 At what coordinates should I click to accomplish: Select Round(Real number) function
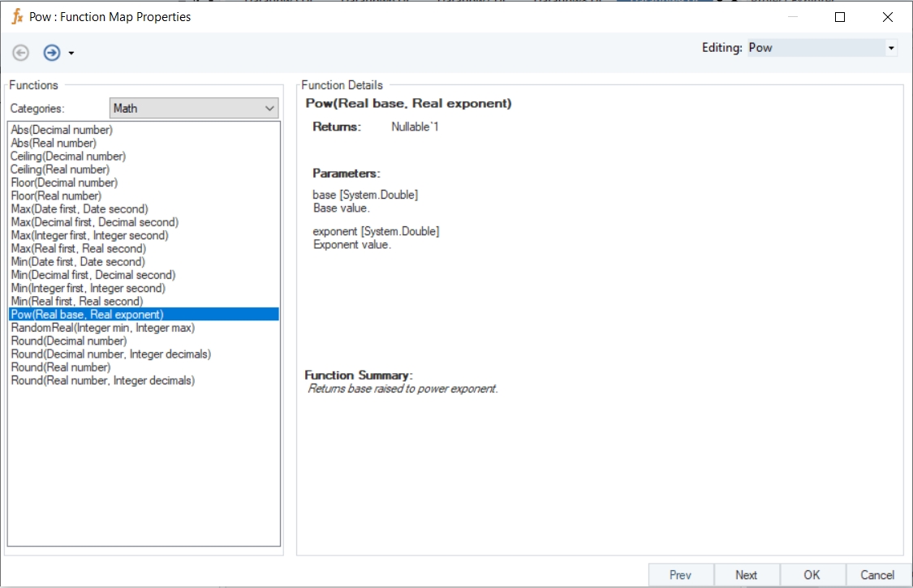61,367
